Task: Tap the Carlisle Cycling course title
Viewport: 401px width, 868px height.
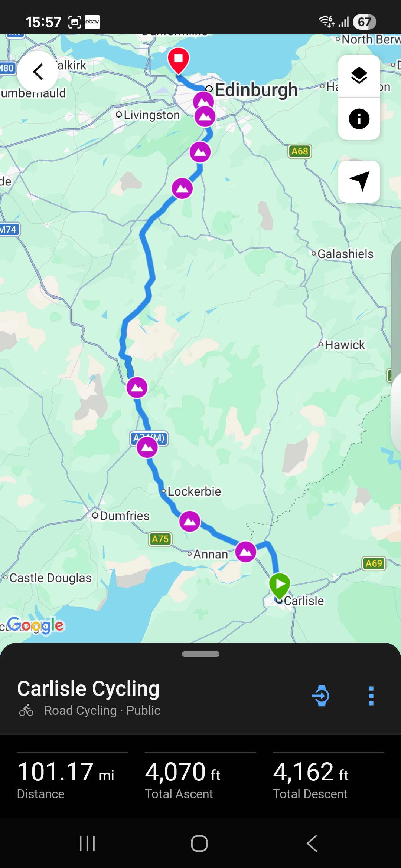Action: pyautogui.click(x=88, y=688)
